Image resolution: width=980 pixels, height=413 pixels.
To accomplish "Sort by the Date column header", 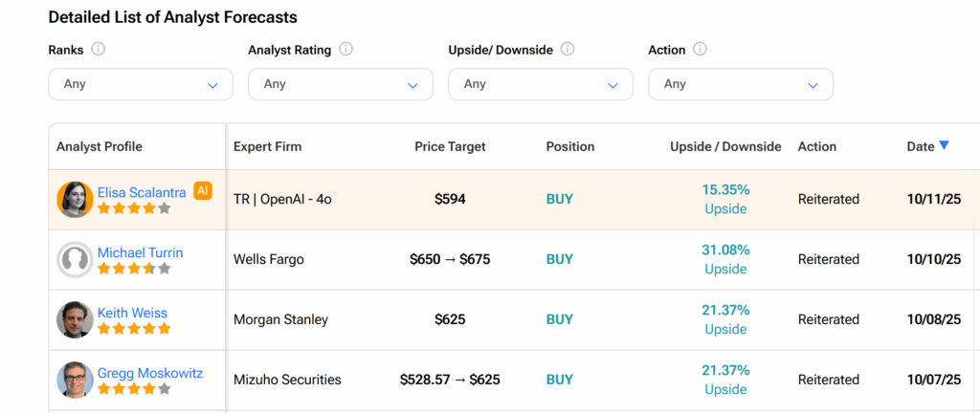I will pos(920,146).
